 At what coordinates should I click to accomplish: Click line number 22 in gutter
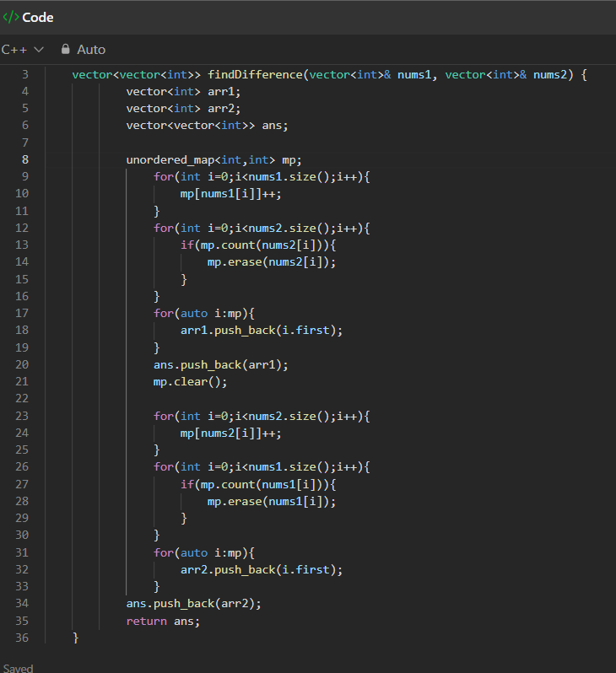pos(22,398)
